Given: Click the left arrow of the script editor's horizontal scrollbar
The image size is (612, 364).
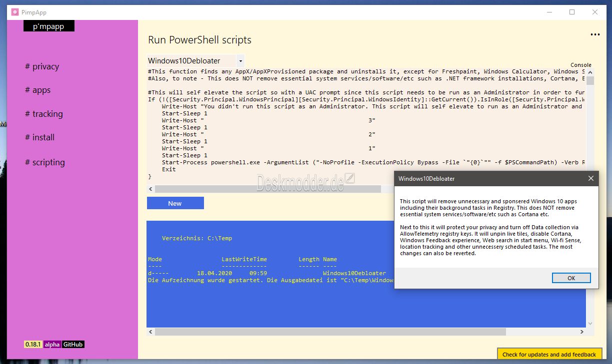Looking at the screenshot, I should pyautogui.click(x=150, y=189).
